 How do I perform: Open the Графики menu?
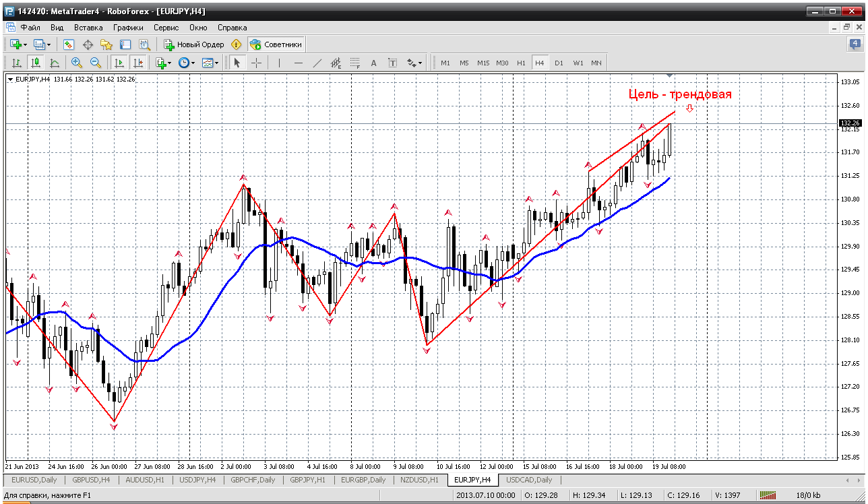tap(128, 28)
